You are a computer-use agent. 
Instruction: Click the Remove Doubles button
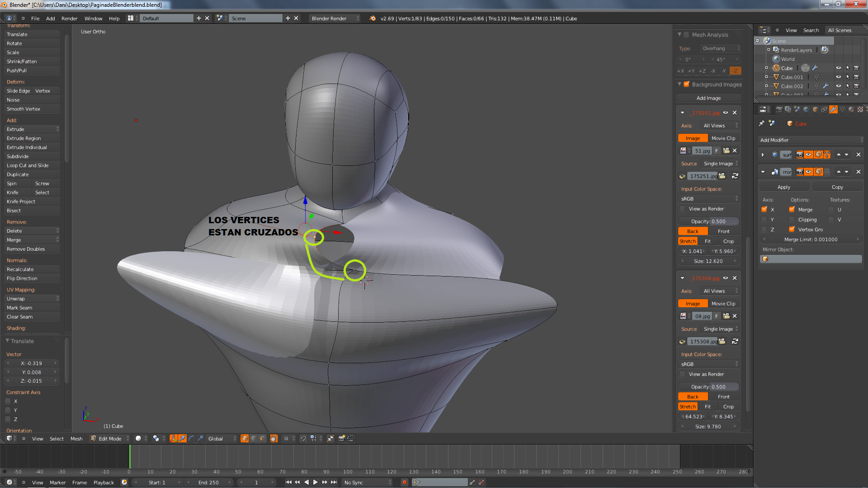[x=32, y=249]
